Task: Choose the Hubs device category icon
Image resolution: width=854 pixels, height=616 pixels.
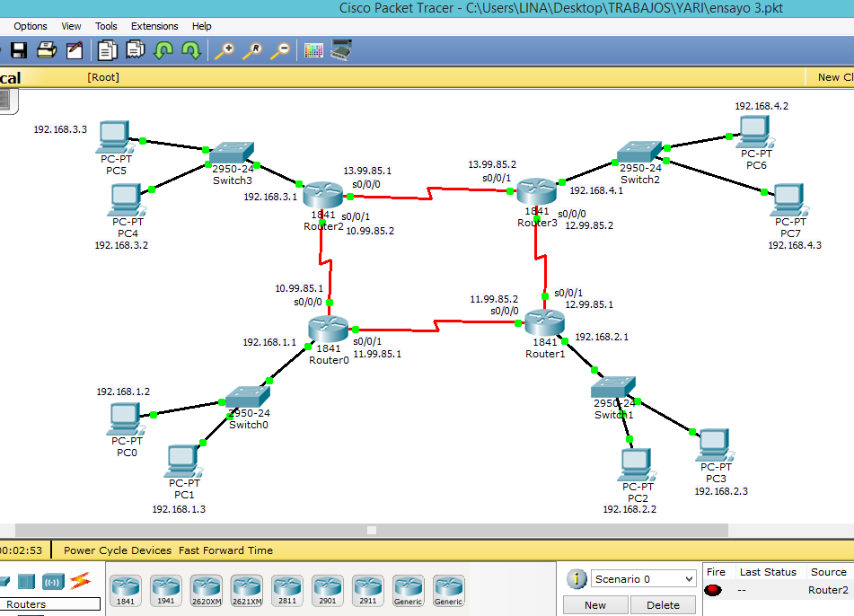Action: 26,582
